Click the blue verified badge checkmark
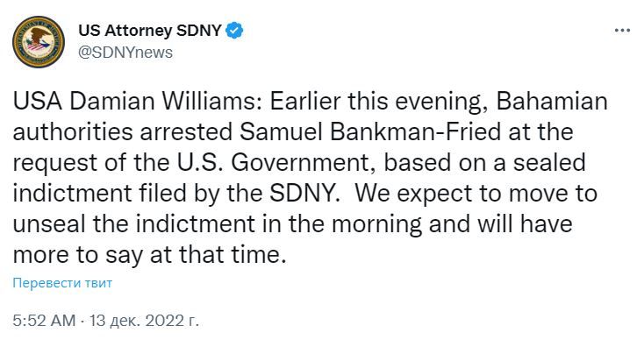Viewport: 644px width, 340px height. (x=234, y=31)
